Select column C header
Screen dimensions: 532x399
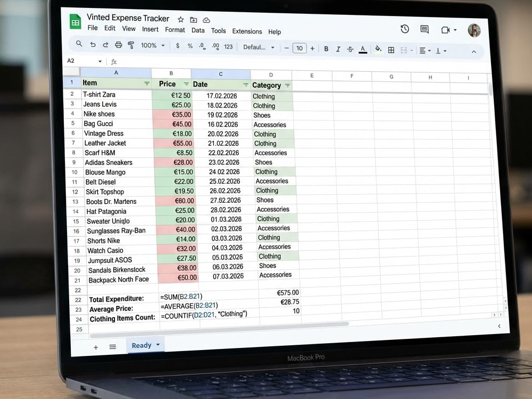[221, 74]
